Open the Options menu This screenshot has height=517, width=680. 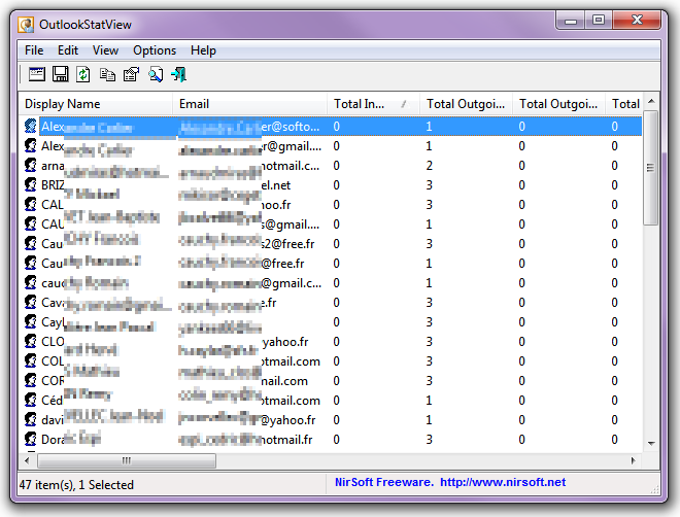(x=154, y=50)
